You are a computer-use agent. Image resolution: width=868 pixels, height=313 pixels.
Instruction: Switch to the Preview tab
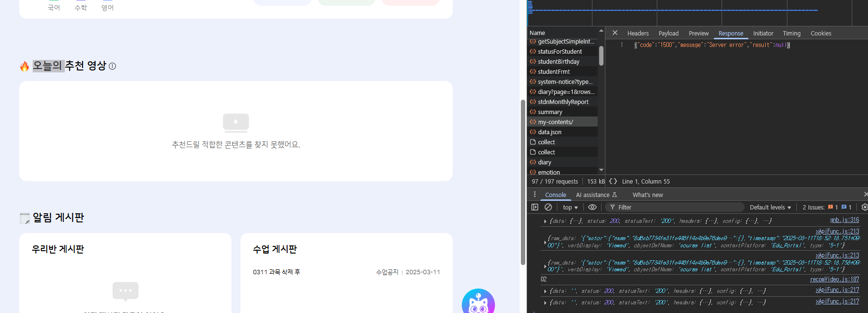coord(699,34)
